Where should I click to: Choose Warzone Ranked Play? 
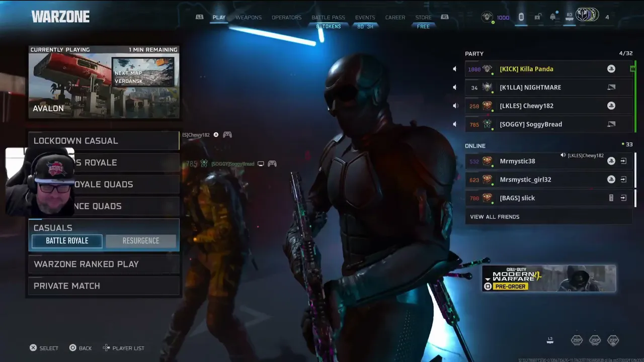click(x=104, y=264)
